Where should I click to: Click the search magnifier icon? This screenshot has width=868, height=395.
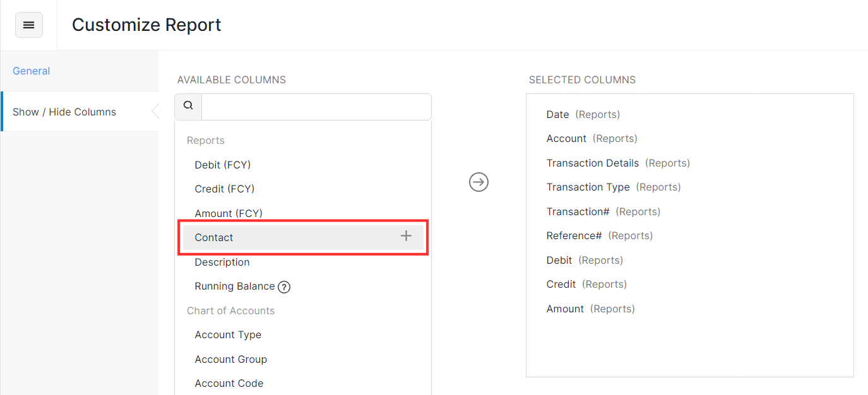[x=187, y=106]
